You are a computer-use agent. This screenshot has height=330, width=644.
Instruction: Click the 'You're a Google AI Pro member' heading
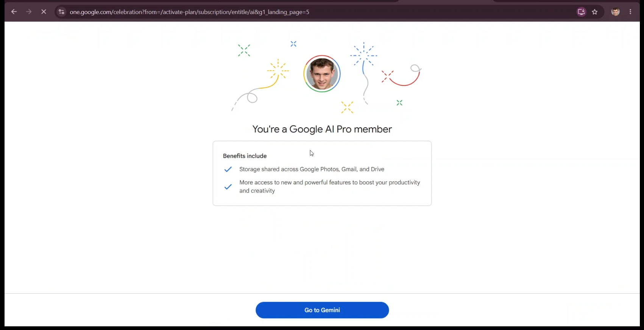coord(322,129)
